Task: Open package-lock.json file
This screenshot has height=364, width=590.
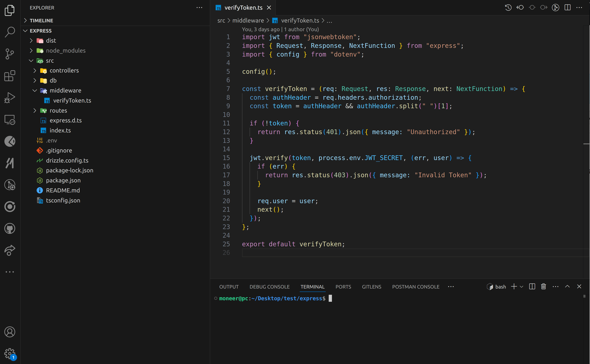Action: coord(115,170)
